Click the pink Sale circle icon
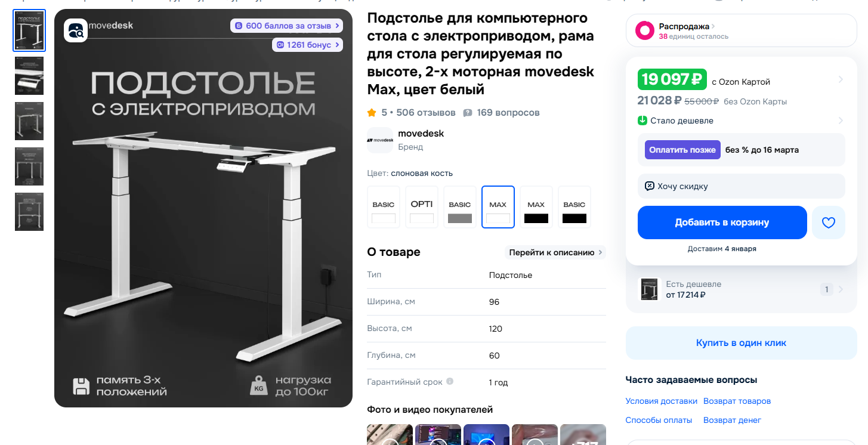Screen dimensions: 868x445 644,30
